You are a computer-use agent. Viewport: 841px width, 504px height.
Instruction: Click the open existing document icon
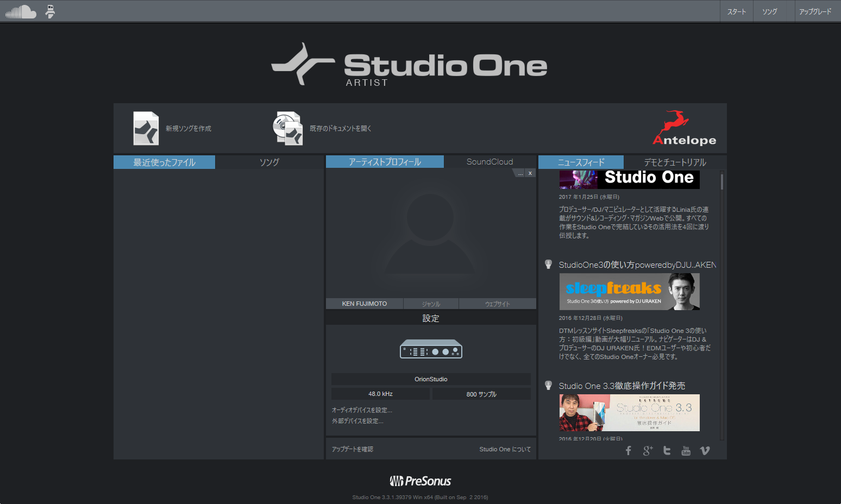pyautogui.click(x=288, y=128)
